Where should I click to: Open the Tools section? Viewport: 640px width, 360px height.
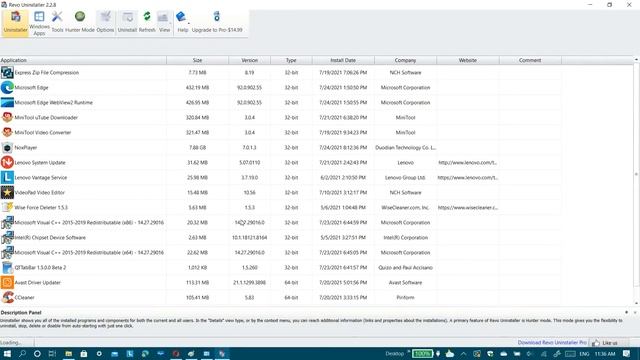(x=57, y=22)
